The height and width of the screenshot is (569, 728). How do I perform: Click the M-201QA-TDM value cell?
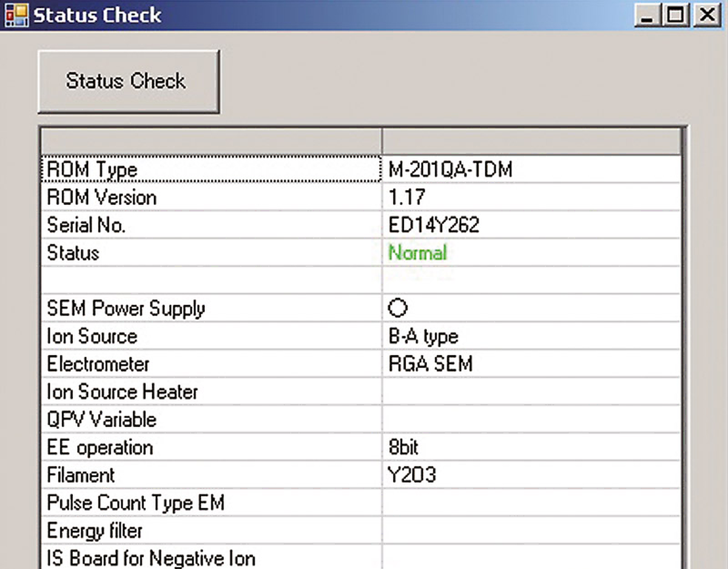(x=450, y=170)
